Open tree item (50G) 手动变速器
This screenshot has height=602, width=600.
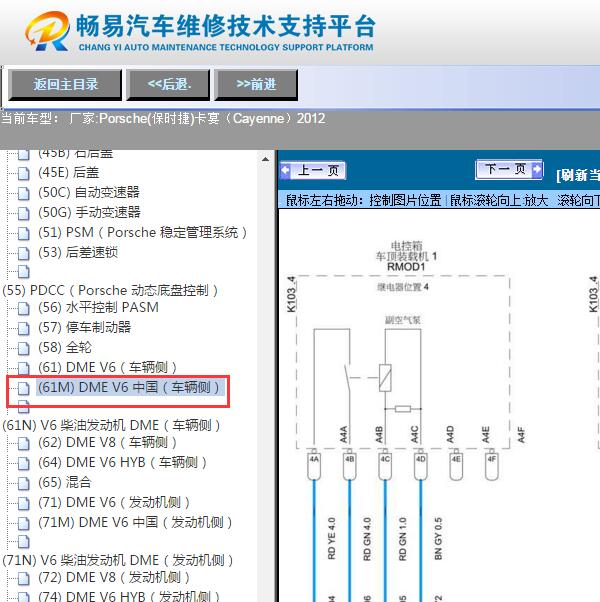89,213
